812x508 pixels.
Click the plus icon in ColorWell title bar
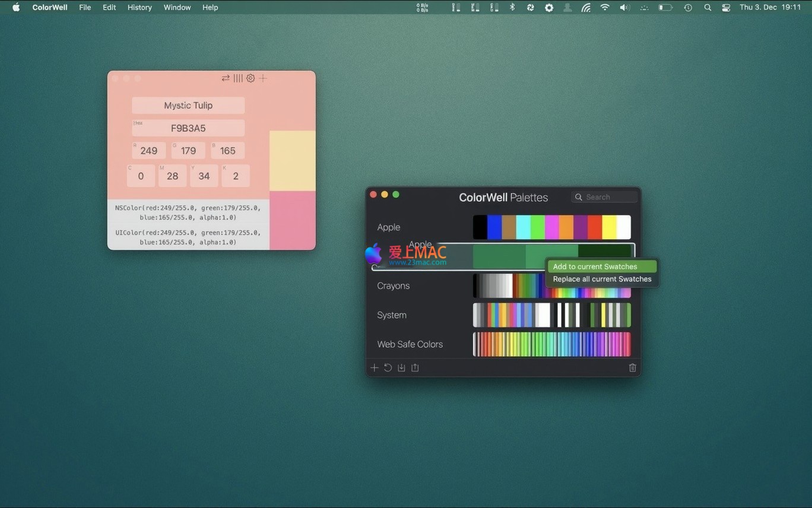point(263,78)
